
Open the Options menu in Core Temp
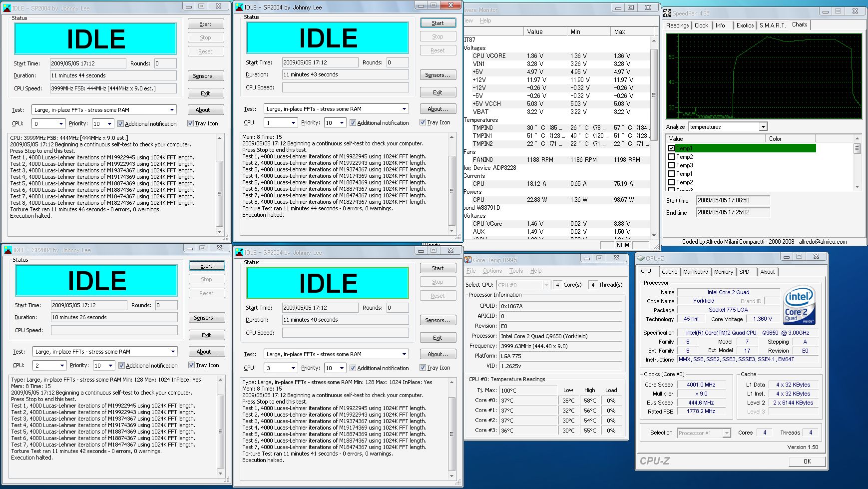(492, 271)
